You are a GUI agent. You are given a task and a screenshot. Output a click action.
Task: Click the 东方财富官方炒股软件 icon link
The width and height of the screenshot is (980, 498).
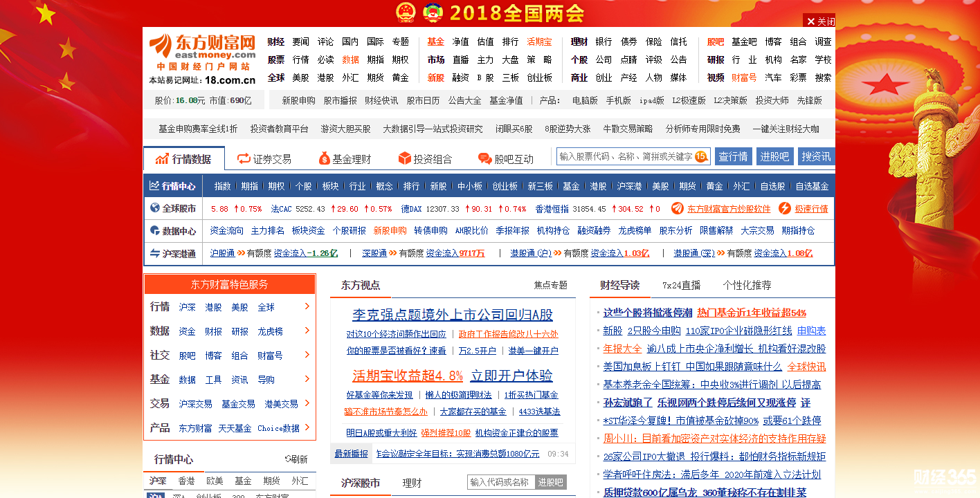pyautogui.click(x=720, y=208)
